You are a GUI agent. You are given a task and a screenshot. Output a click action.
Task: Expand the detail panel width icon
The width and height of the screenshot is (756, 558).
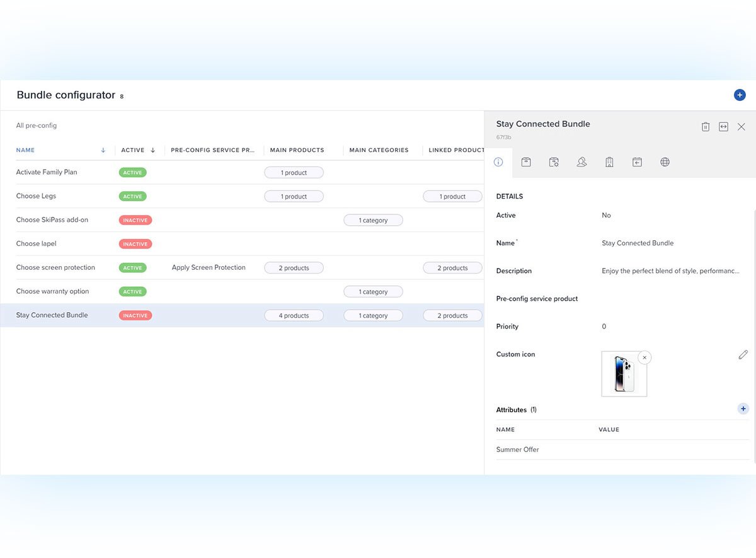(x=723, y=126)
